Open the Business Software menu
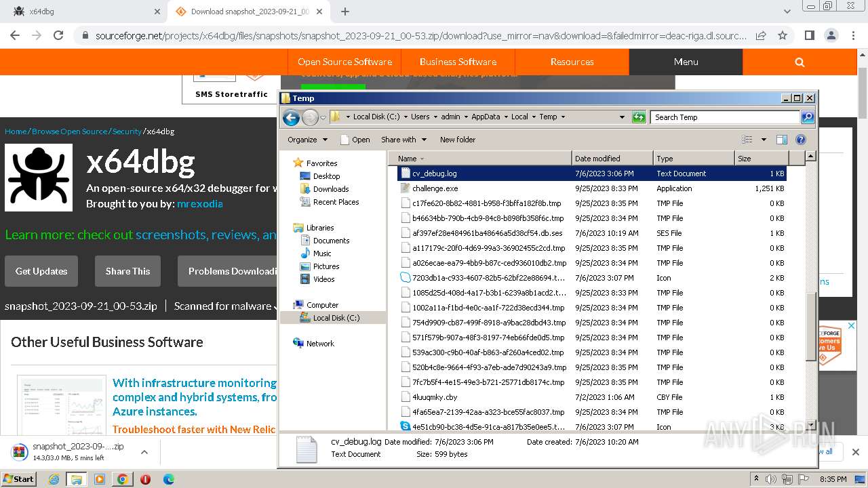 pos(458,62)
